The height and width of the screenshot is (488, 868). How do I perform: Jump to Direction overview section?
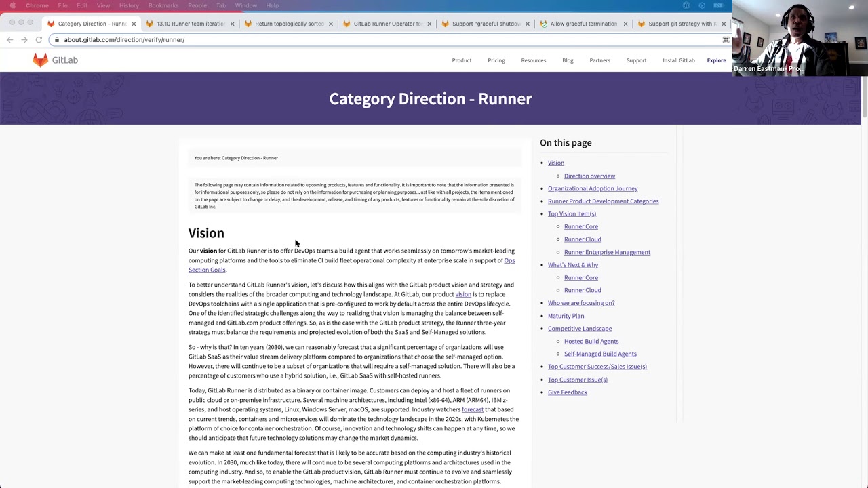pos(590,176)
